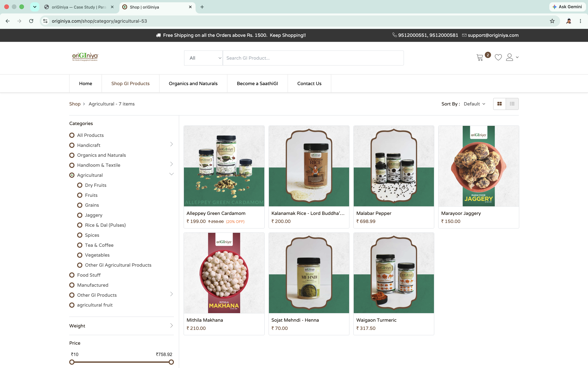Click the phone number 9512000551
The height and width of the screenshot is (368, 588).
coord(412,35)
